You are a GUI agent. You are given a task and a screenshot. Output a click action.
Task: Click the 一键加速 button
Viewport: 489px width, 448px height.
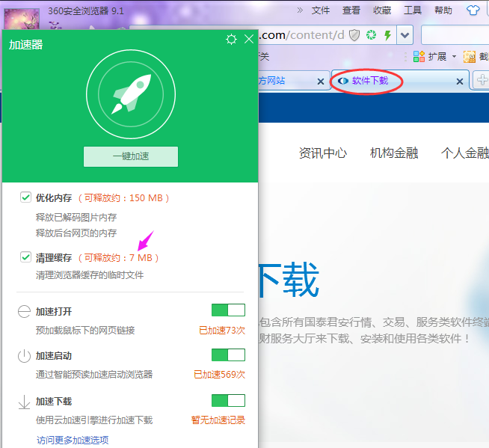[131, 156]
